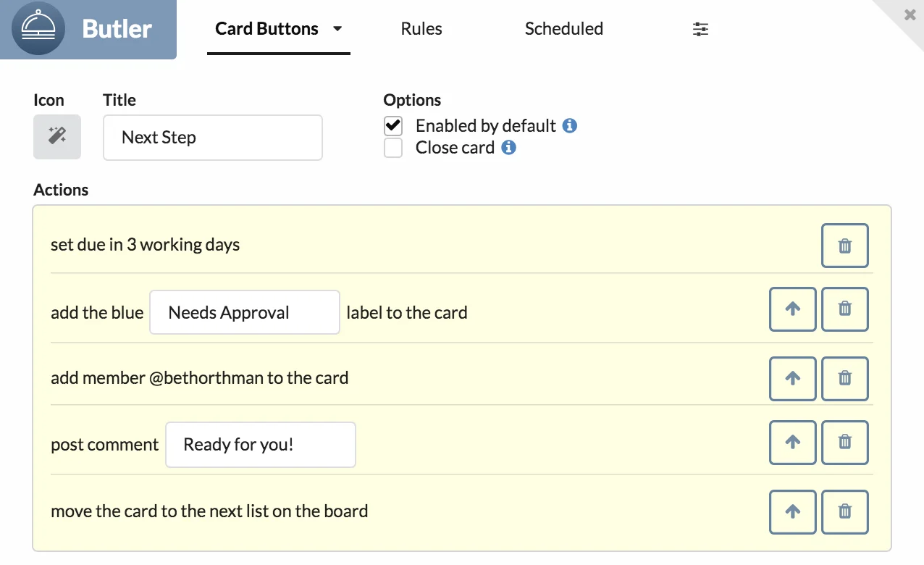Move the final action up the list
The width and height of the screenshot is (924, 565).
[792, 512]
